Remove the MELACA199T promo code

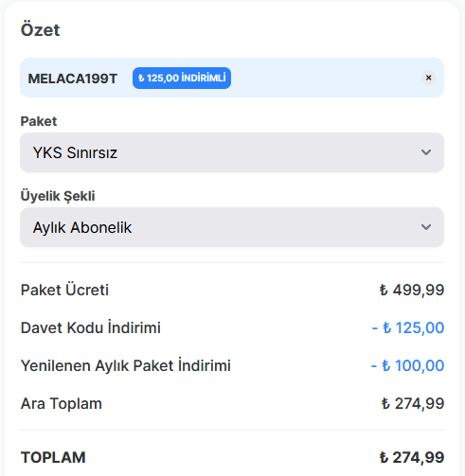tap(428, 78)
